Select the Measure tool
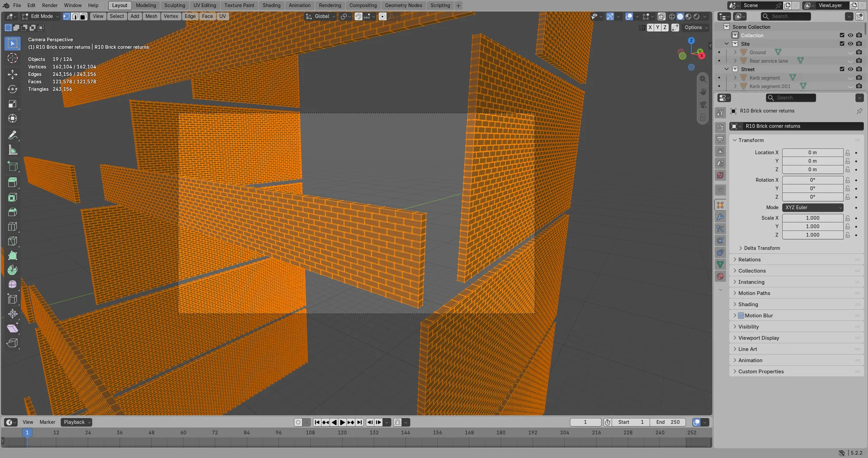This screenshot has width=868, height=458. point(13,150)
